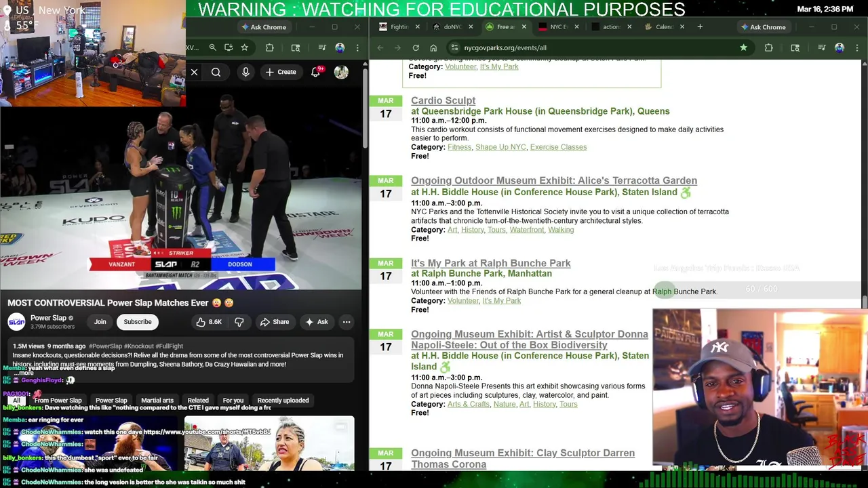Expand the description with ...more

[23, 373]
